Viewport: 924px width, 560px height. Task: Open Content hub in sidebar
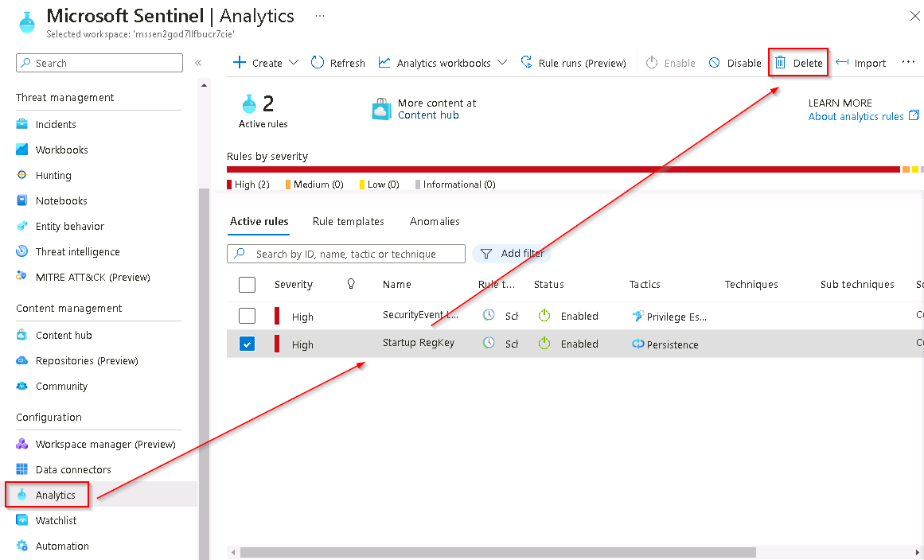[x=64, y=335]
